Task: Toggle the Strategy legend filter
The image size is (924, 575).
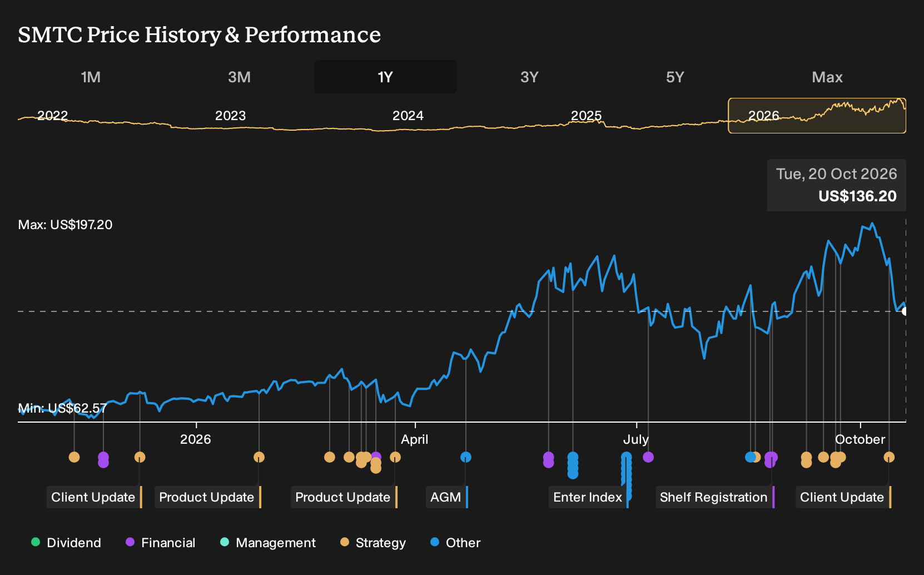Action: pyautogui.click(x=373, y=543)
